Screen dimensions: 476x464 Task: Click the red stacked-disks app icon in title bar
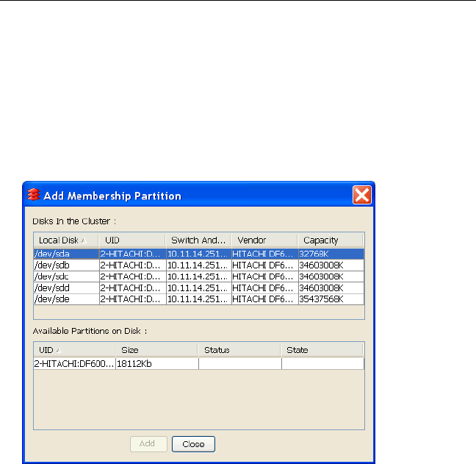[33, 196]
